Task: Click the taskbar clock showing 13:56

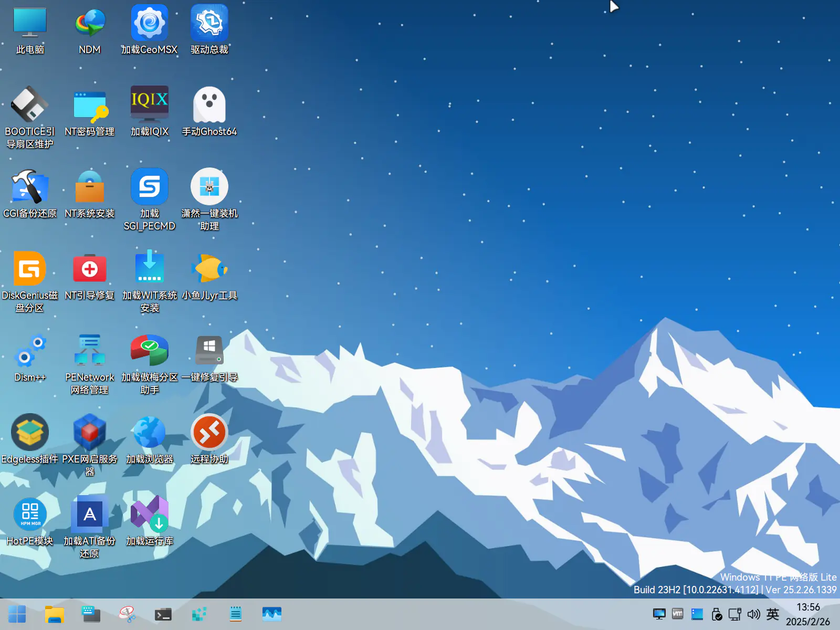Action: click(x=807, y=614)
